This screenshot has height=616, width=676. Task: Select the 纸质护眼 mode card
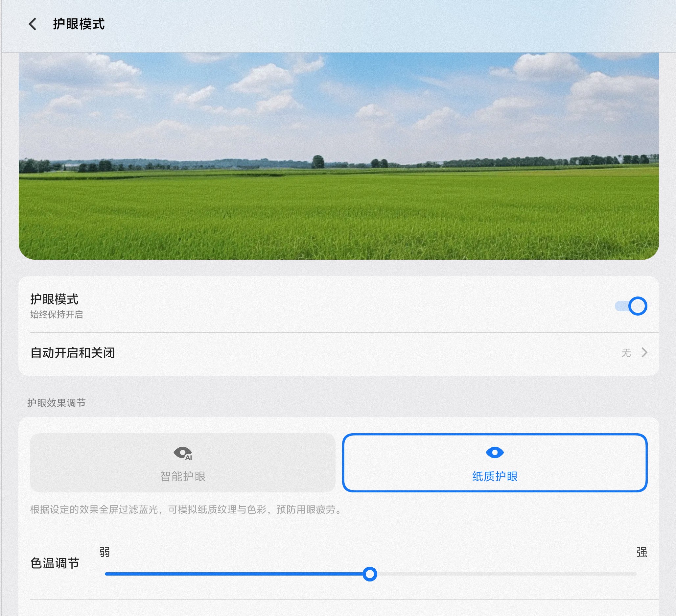click(x=495, y=463)
